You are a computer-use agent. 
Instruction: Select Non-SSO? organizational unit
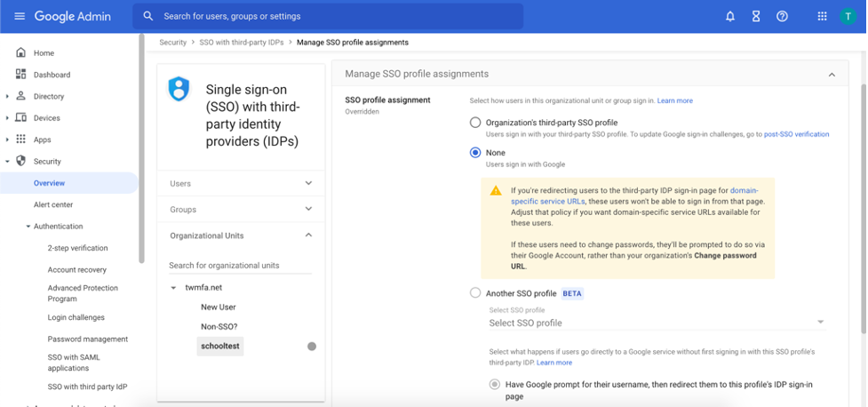click(219, 326)
